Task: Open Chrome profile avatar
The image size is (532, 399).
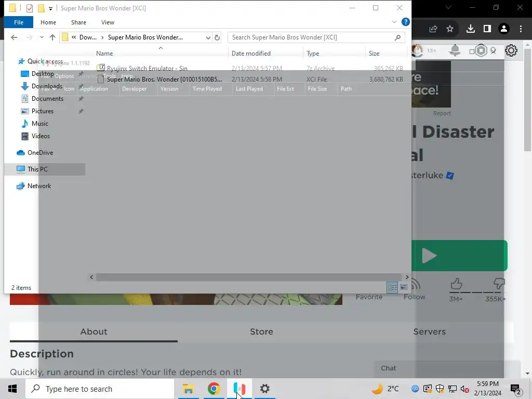Action: [x=504, y=29]
